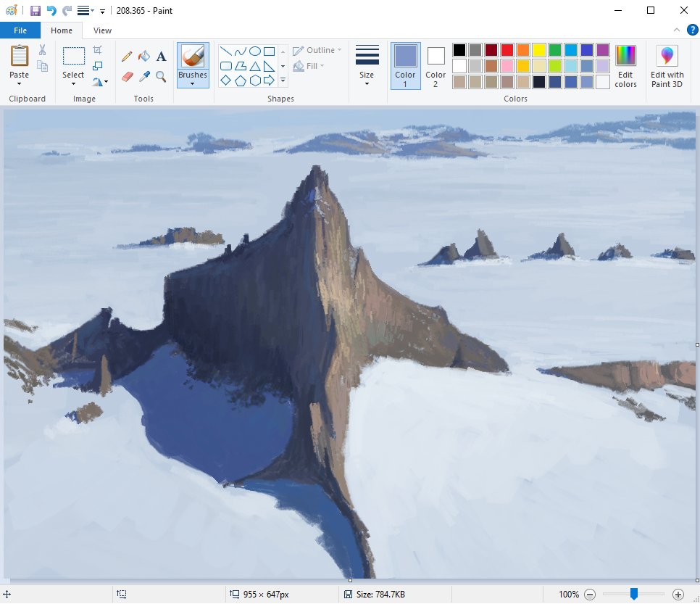
Task: Select the Rounded rectangle shape
Action: (226, 66)
